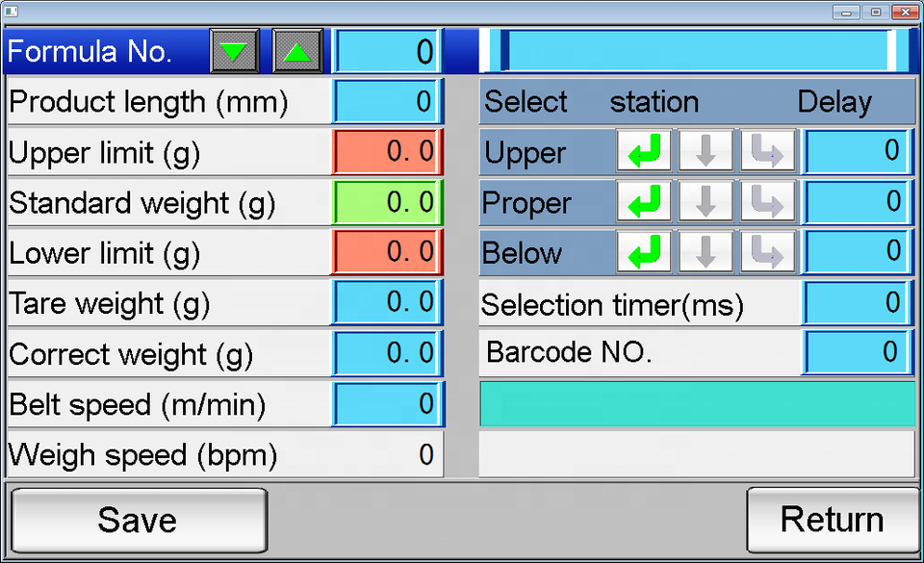The height and width of the screenshot is (563, 924).
Task: Click the Return button
Action: tap(832, 520)
